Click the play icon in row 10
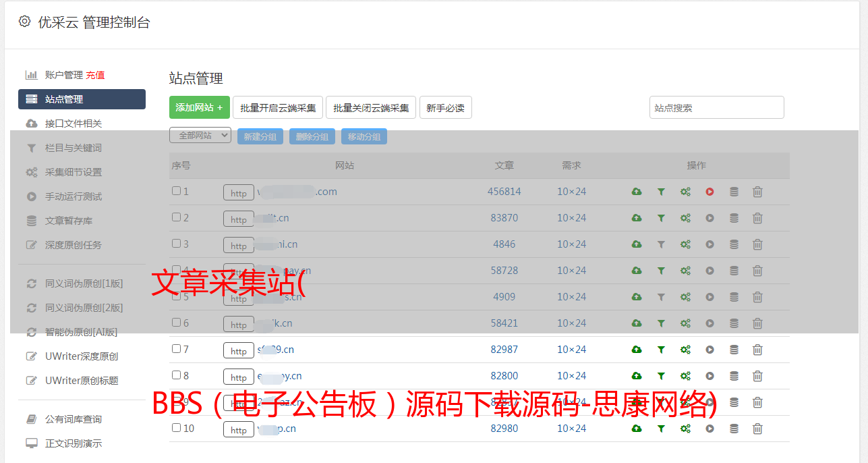Viewport: 868px width, 463px height. pos(710,429)
